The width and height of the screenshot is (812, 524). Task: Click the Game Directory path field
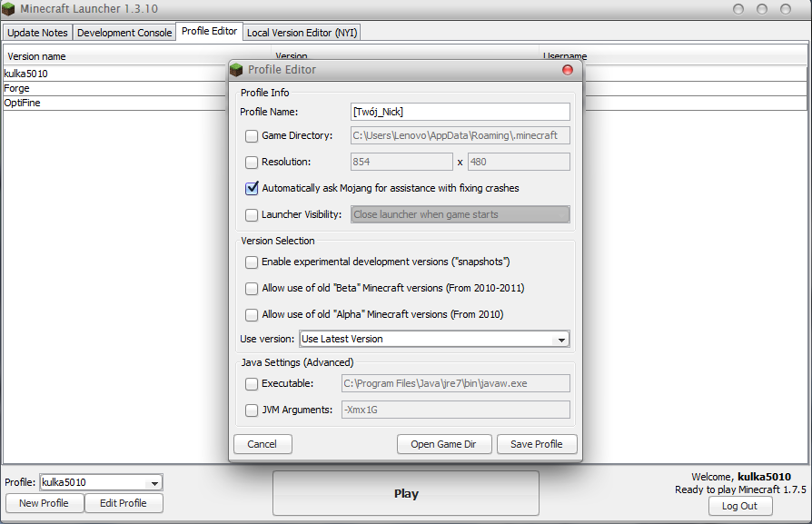pos(460,135)
